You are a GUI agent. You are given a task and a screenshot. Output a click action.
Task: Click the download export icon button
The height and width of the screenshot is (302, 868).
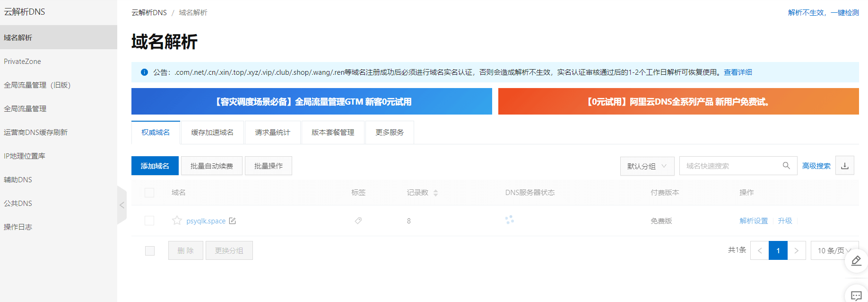click(x=845, y=166)
